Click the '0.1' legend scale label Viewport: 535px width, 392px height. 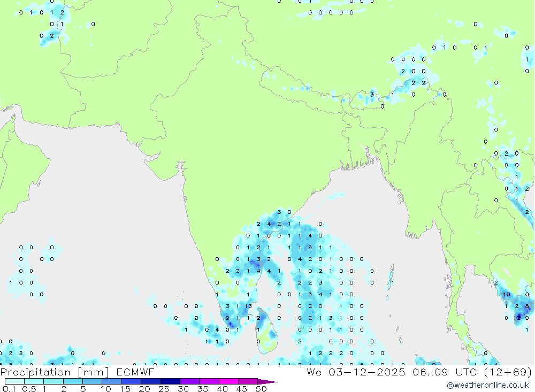[9, 389]
